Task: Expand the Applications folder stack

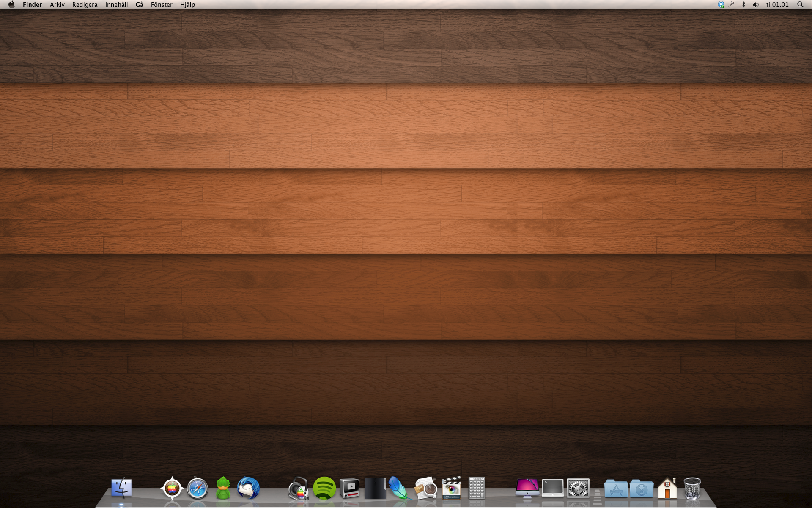Action: (616, 489)
